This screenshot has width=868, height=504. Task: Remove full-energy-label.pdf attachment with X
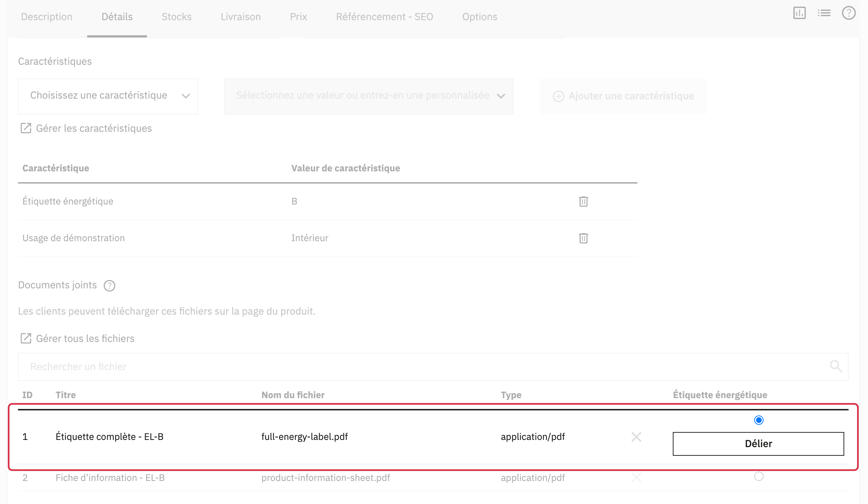(636, 437)
